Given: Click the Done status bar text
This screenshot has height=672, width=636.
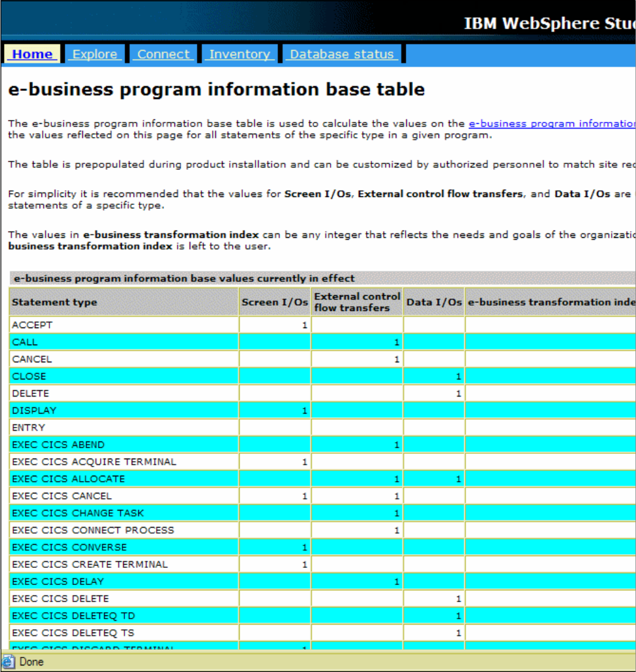Looking at the screenshot, I should click(x=31, y=661).
